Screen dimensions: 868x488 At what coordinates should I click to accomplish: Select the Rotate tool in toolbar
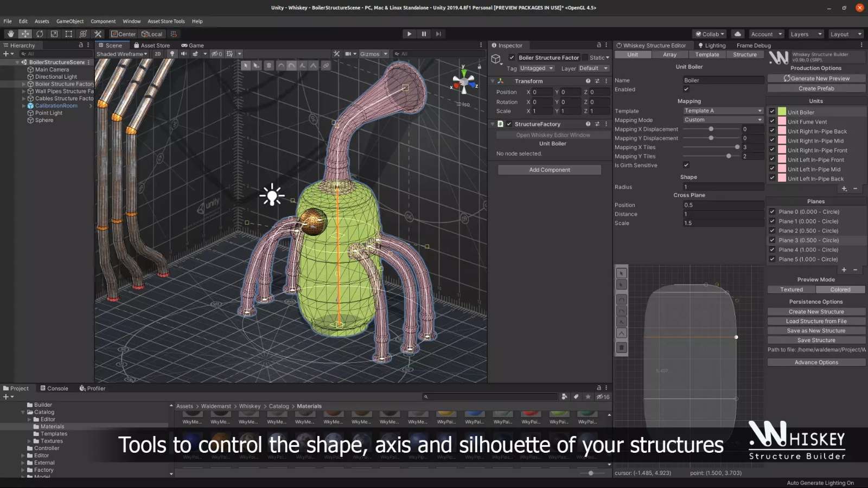point(40,34)
